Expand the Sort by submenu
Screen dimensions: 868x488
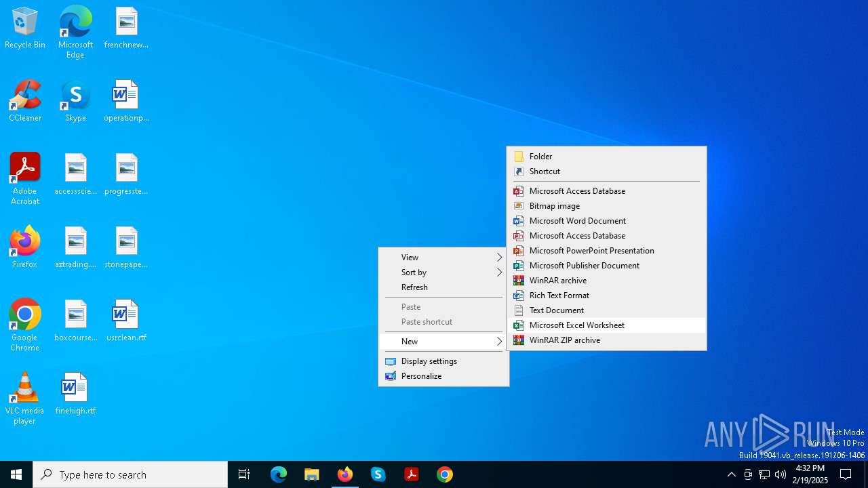pyautogui.click(x=443, y=272)
